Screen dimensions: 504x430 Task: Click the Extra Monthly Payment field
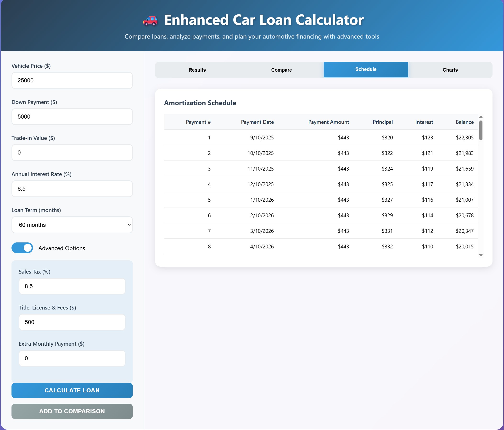pyautogui.click(x=72, y=358)
